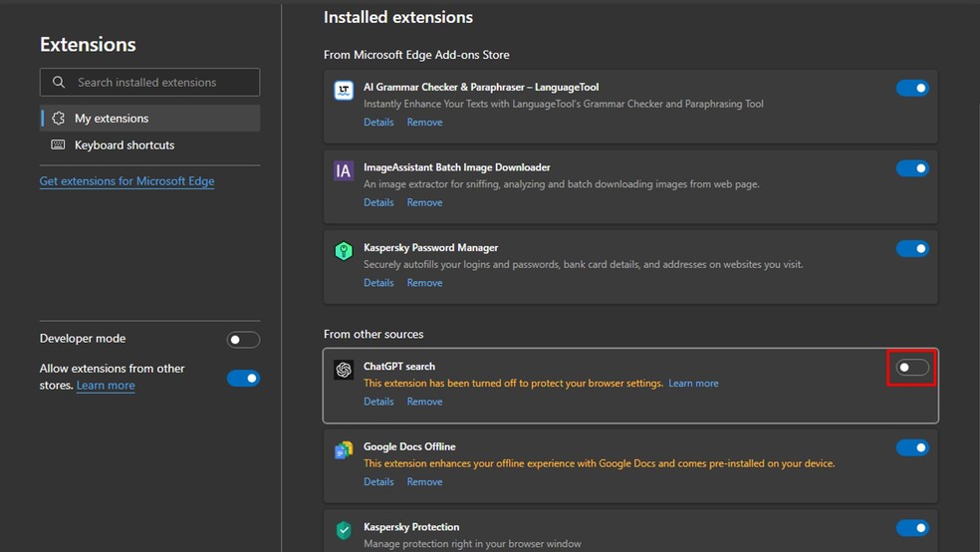
Task: Remove ImageAssistant Batch Image Downloader
Action: coord(424,202)
